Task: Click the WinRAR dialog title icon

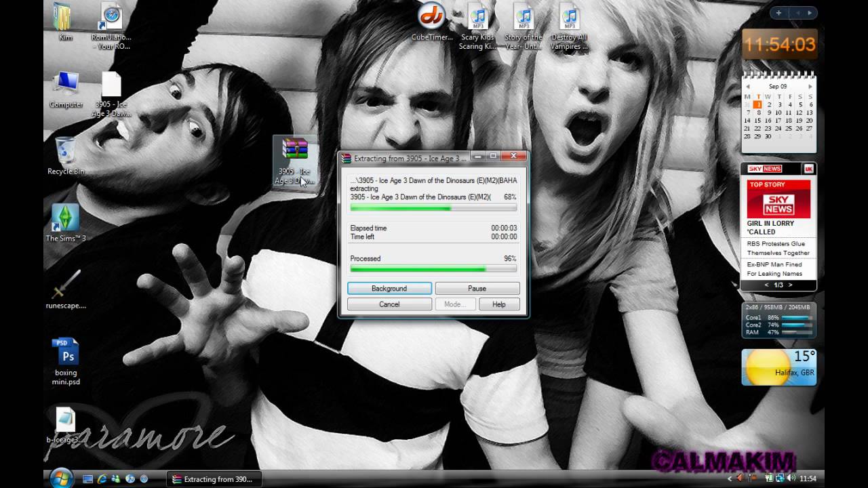Action: pos(346,157)
